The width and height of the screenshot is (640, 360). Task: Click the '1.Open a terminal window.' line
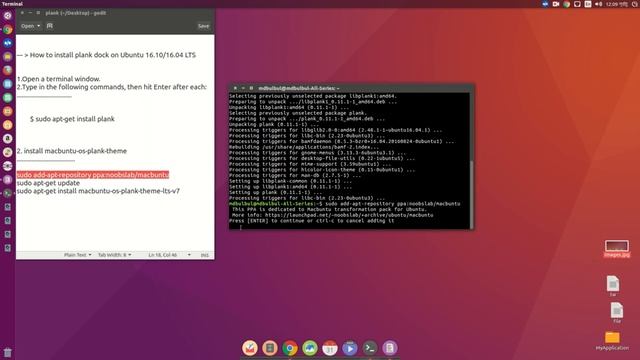58,79
